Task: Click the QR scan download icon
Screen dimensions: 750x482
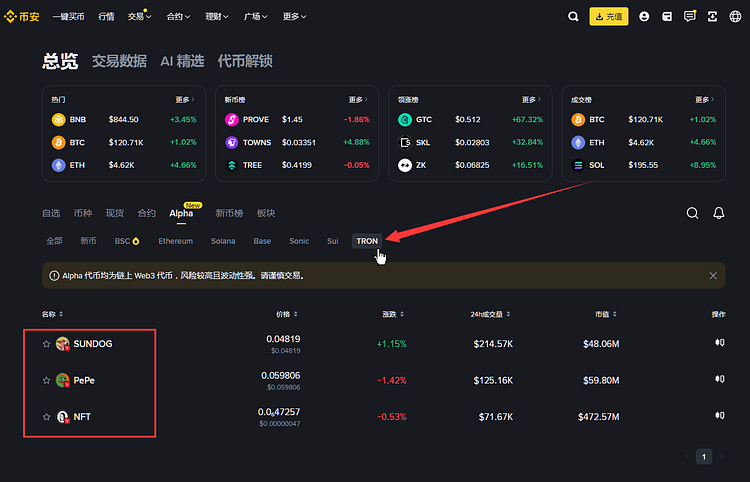Action: pos(712,17)
